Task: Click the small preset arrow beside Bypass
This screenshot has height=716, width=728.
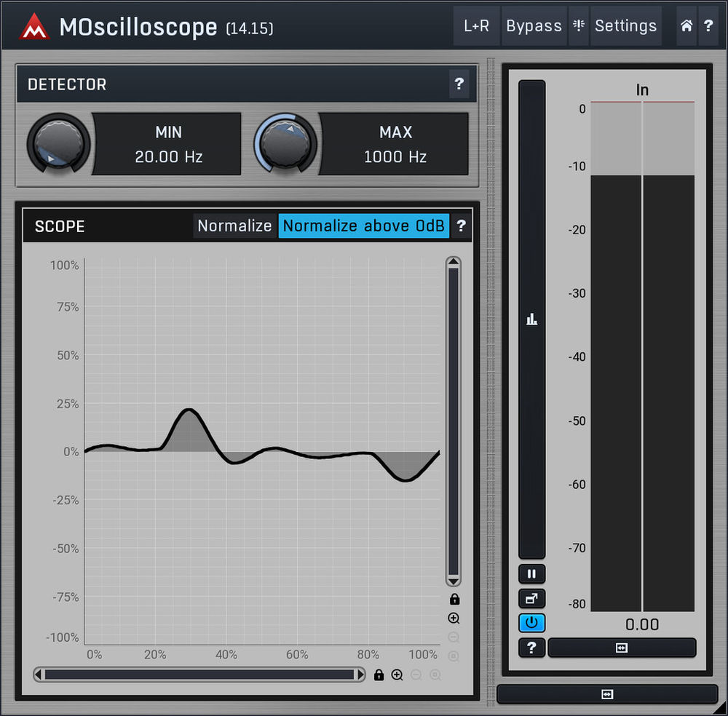Action: tap(578, 25)
